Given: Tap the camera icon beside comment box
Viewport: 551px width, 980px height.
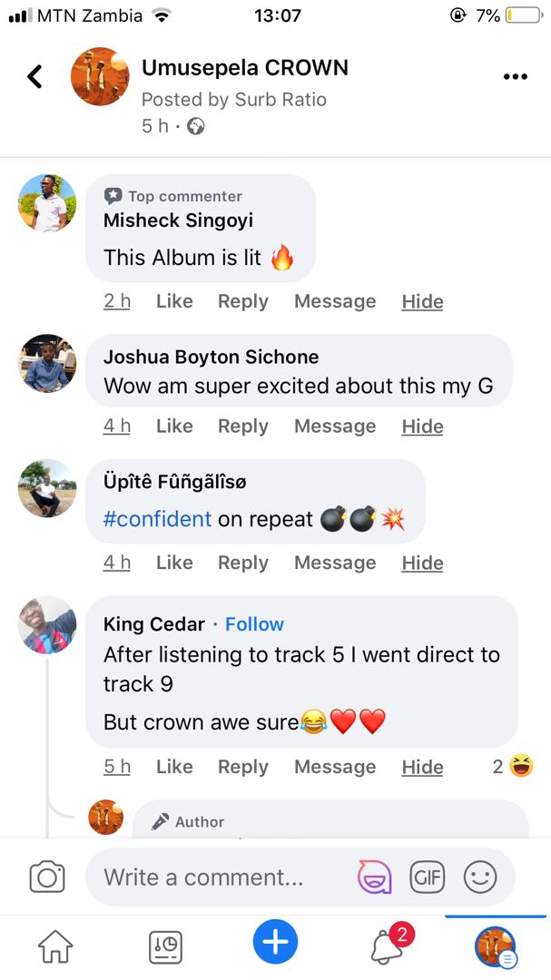Looking at the screenshot, I should tap(47, 877).
